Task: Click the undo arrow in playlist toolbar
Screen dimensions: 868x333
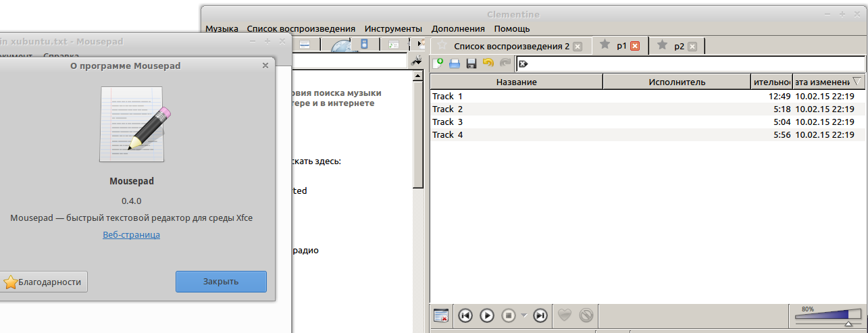Action: 488,63
